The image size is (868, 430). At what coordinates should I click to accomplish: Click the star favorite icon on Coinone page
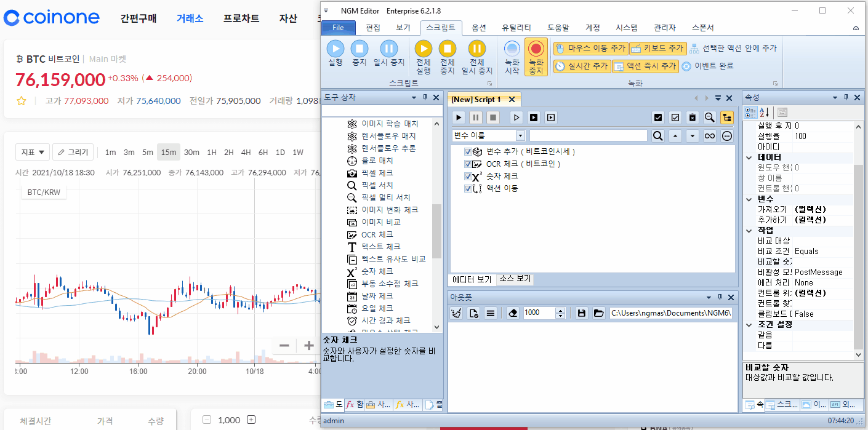click(x=22, y=101)
